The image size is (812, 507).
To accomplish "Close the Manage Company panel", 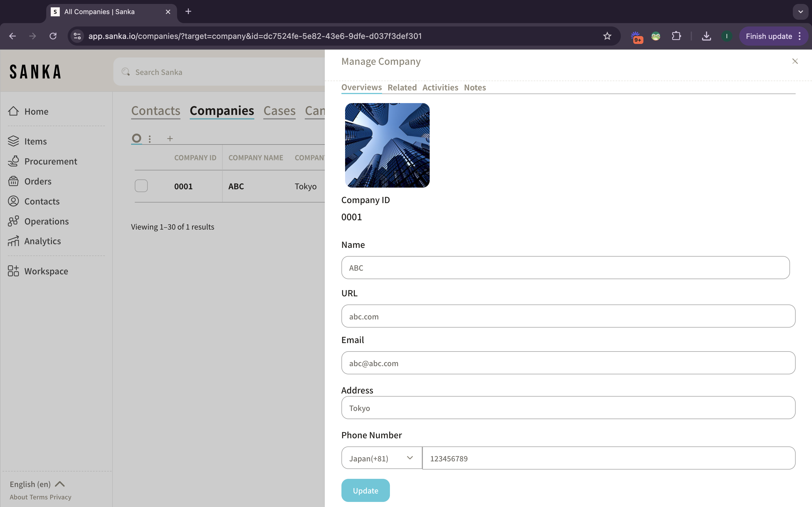I will point(795,61).
